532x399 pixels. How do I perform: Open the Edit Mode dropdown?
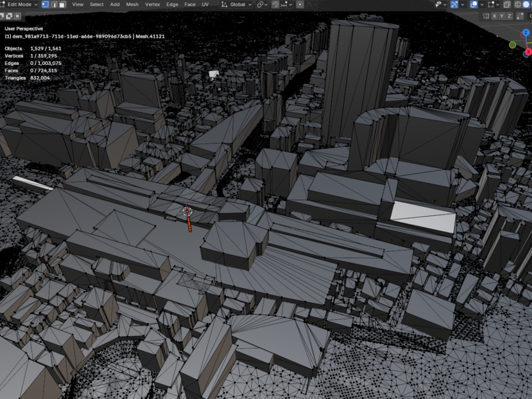click(x=19, y=4)
